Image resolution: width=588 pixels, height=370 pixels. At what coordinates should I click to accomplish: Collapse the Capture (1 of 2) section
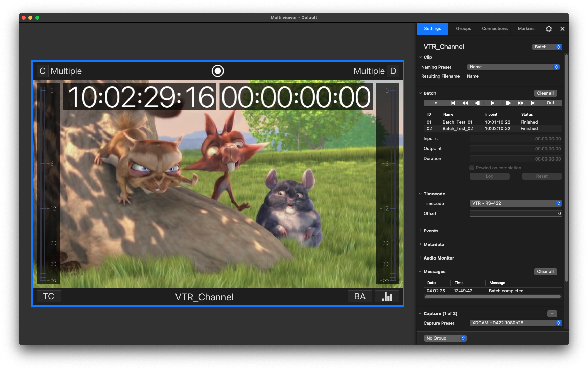pyautogui.click(x=420, y=314)
